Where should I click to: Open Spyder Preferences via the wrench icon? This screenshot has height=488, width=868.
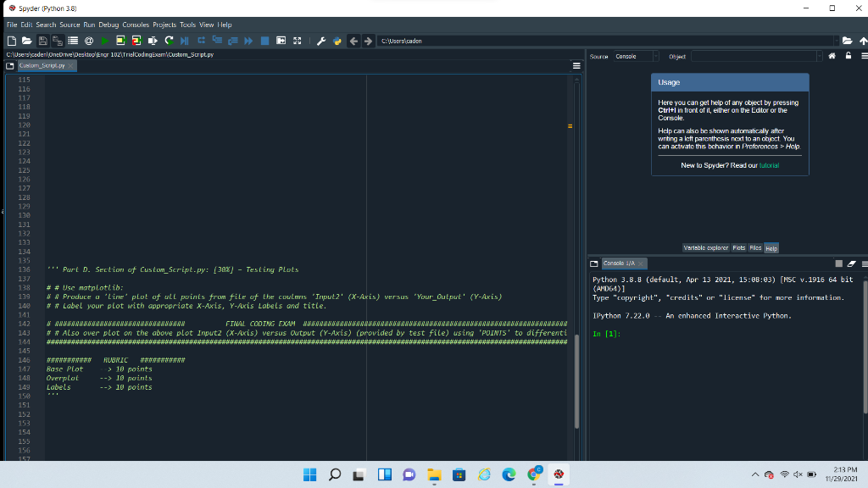321,41
